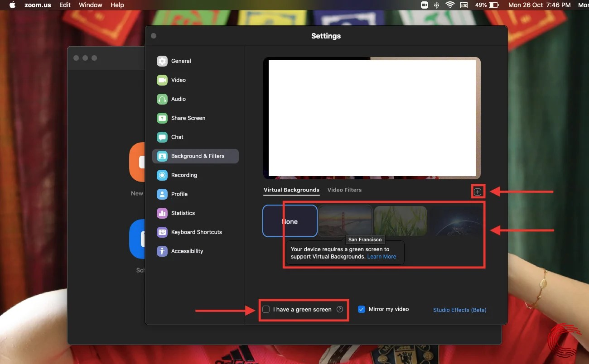Uncheck the 'Mirror my video' checkbox
Viewport: 589px width, 364px height.
coord(362,309)
